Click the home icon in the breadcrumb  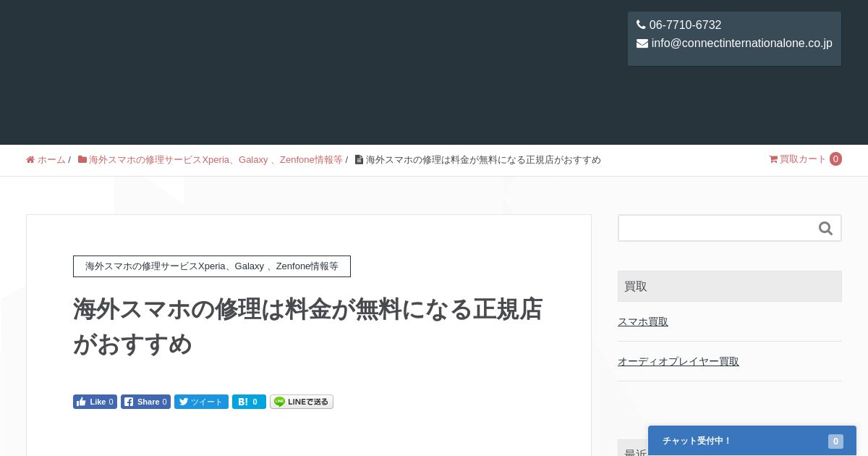tap(30, 160)
